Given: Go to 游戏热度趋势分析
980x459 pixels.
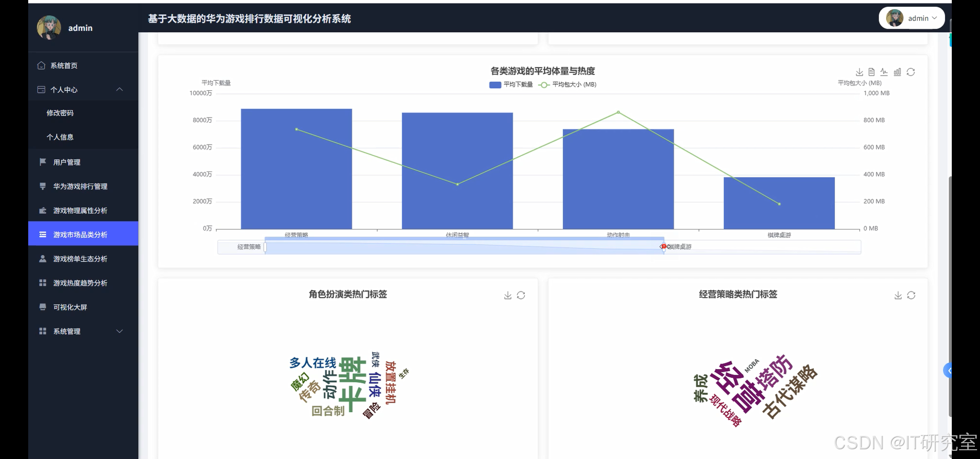Looking at the screenshot, I should [83, 283].
